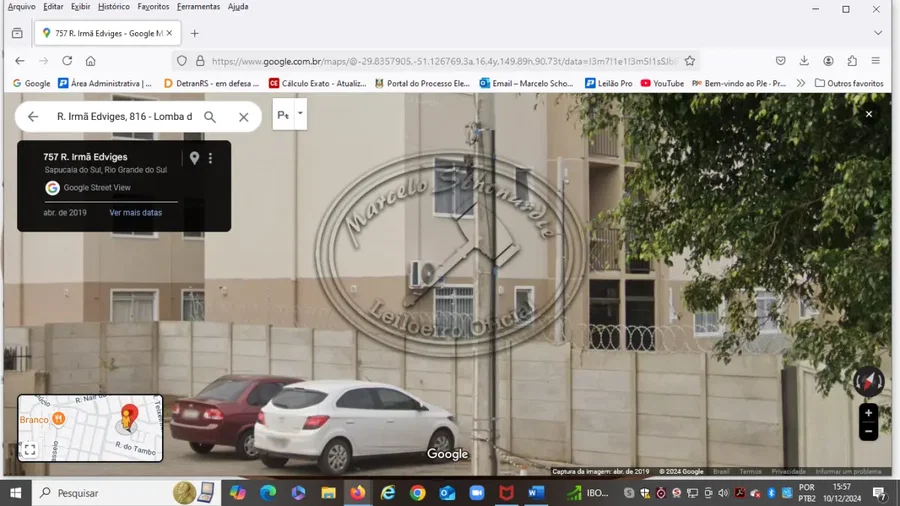The height and width of the screenshot is (506, 900).
Task: Open the Arquivo menu
Action: tap(21, 7)
